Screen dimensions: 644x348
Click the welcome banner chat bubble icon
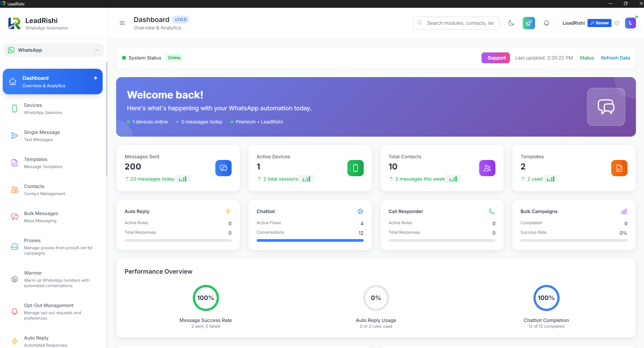click(606, 107)
